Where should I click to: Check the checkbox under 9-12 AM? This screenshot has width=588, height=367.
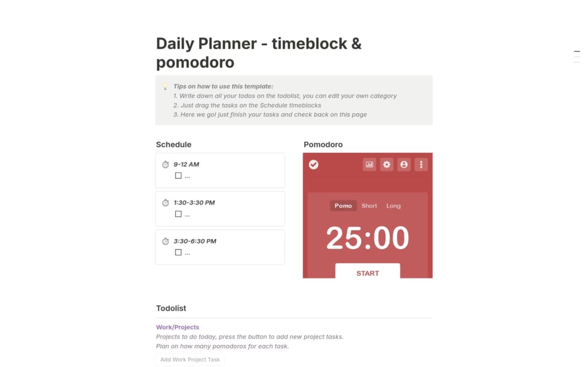coord(179,175)
